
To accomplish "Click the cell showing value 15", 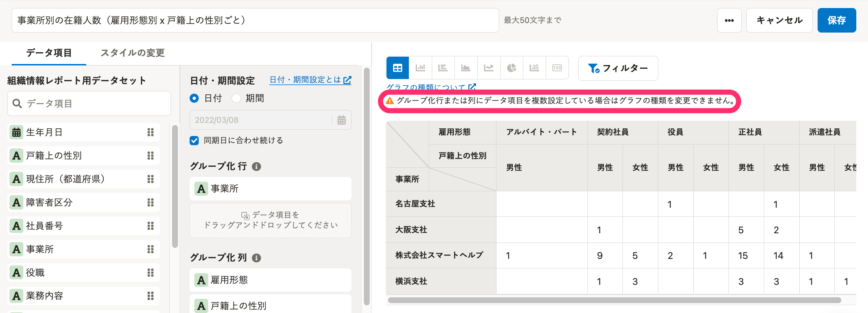I will (746, 256).
